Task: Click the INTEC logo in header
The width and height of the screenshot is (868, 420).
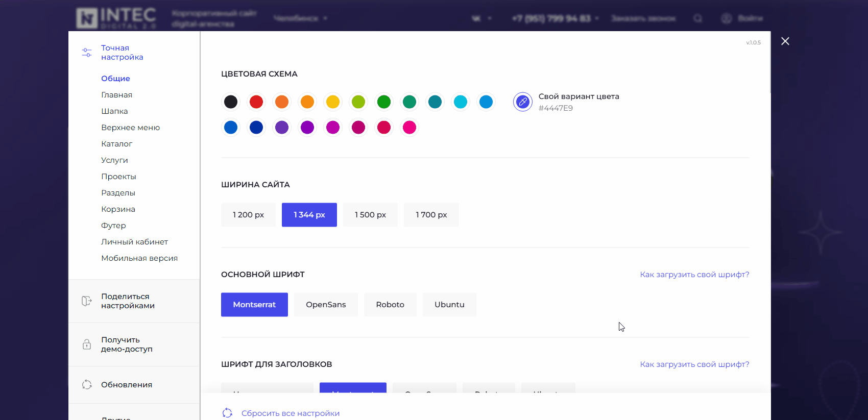Action: pyautogui.click(x=116, y=18)
